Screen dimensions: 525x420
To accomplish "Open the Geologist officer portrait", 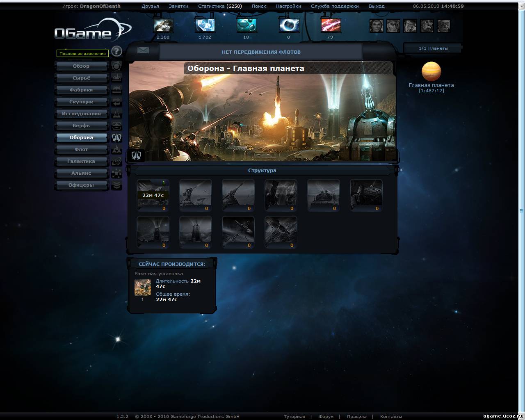I will click(x=427, y=26).
